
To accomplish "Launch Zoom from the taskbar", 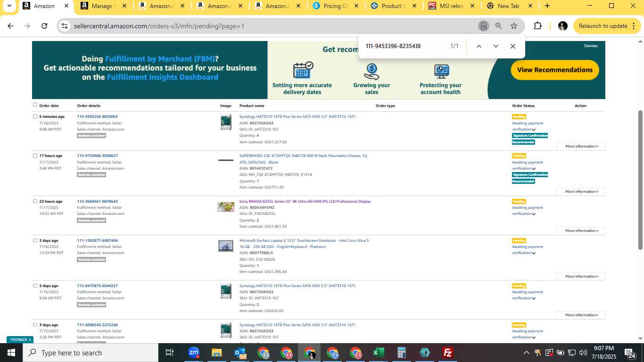I will 193,353.
